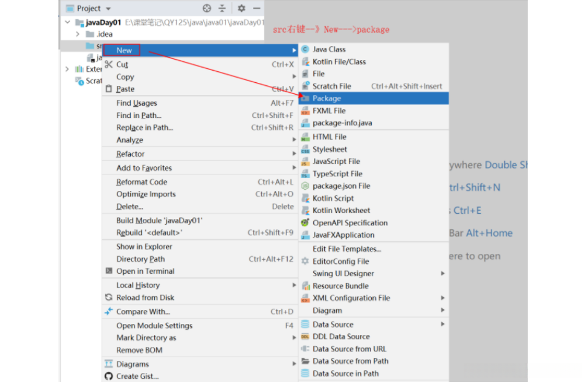Choose Delete... menu entry

coord(200,207)
